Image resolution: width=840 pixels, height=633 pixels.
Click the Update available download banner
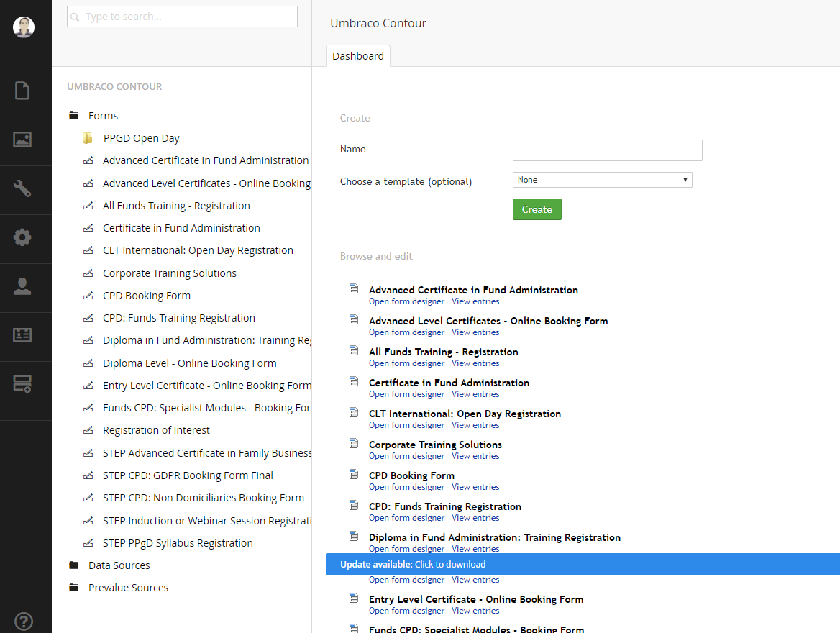(x=583, y=565)
